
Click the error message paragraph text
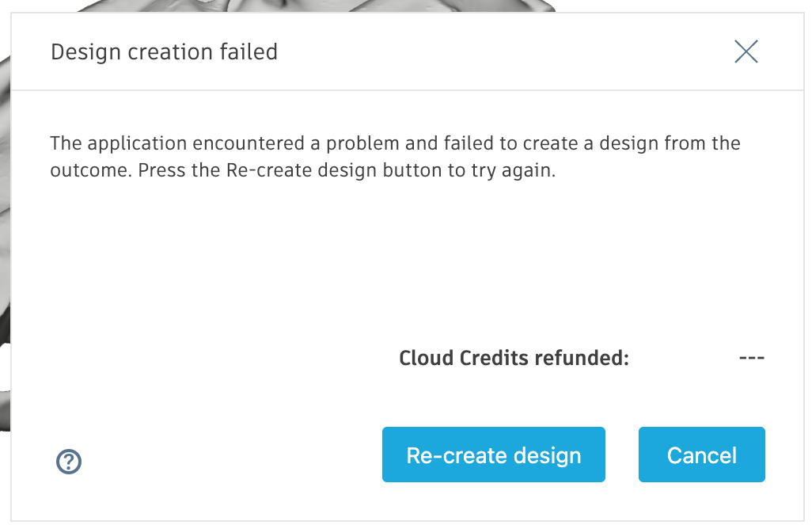(394, 157)
